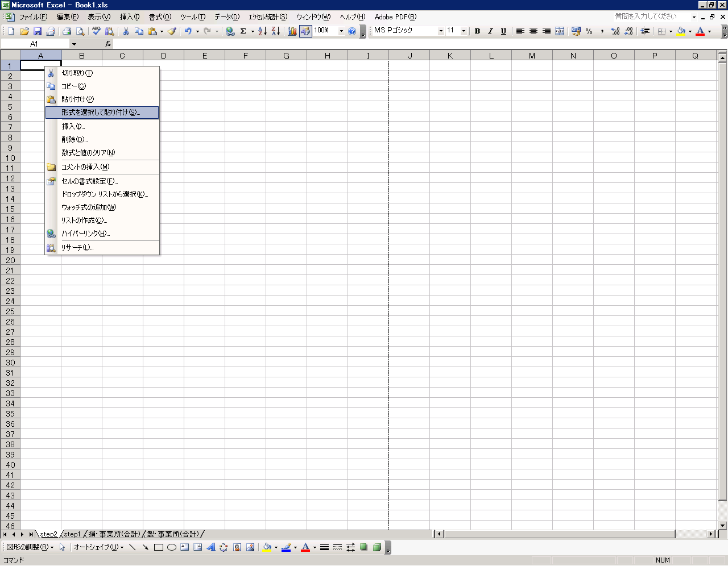728x566 pixels.
Task: Click the Merge and Center icon
Action: [560, 31]
